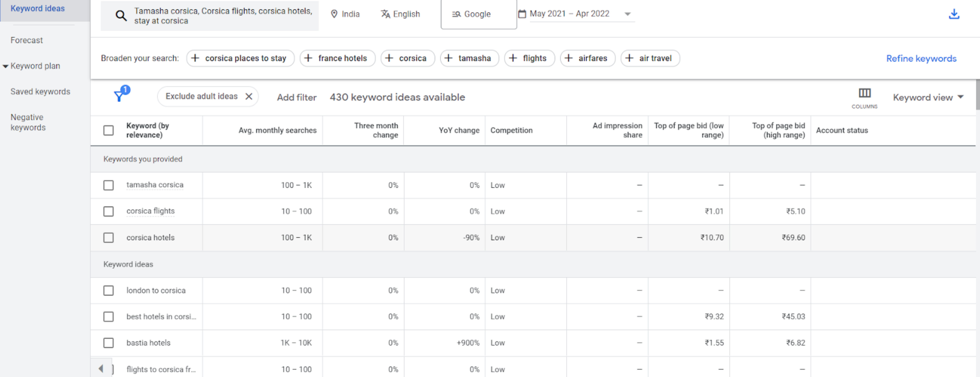
Task: Open Negative keywords in sidebar
Action: [x=28, y=122]
